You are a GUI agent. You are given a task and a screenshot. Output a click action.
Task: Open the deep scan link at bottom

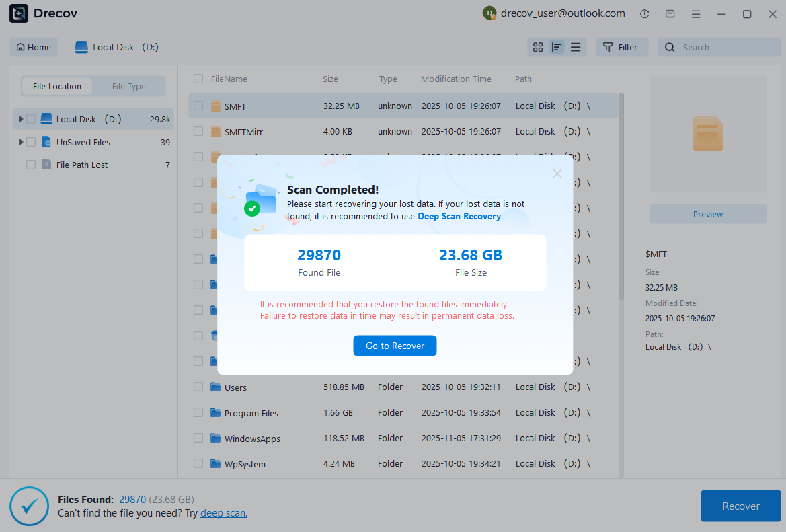tap(223, 512)
